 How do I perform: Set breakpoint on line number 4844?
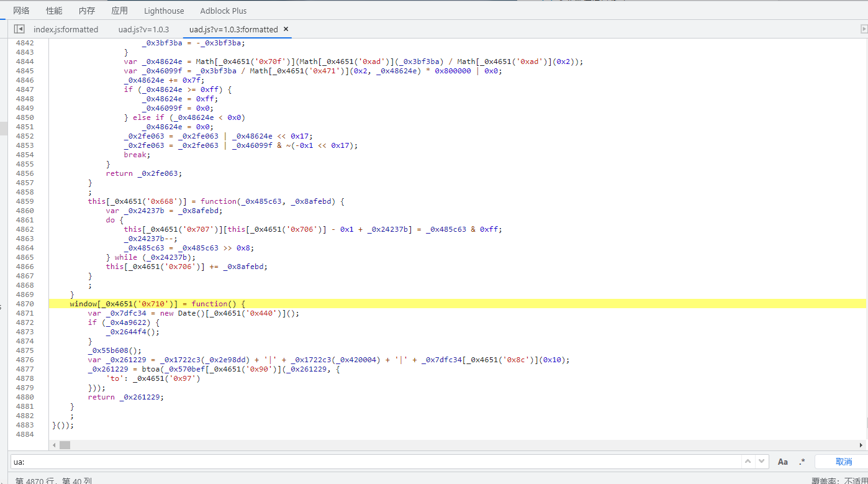pos(25,62)
